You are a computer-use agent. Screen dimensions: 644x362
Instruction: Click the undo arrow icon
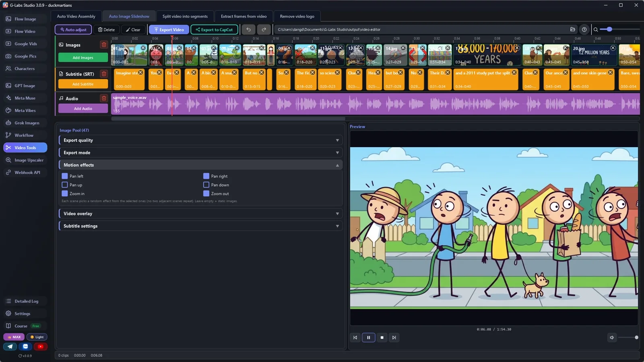coord(248,29)
